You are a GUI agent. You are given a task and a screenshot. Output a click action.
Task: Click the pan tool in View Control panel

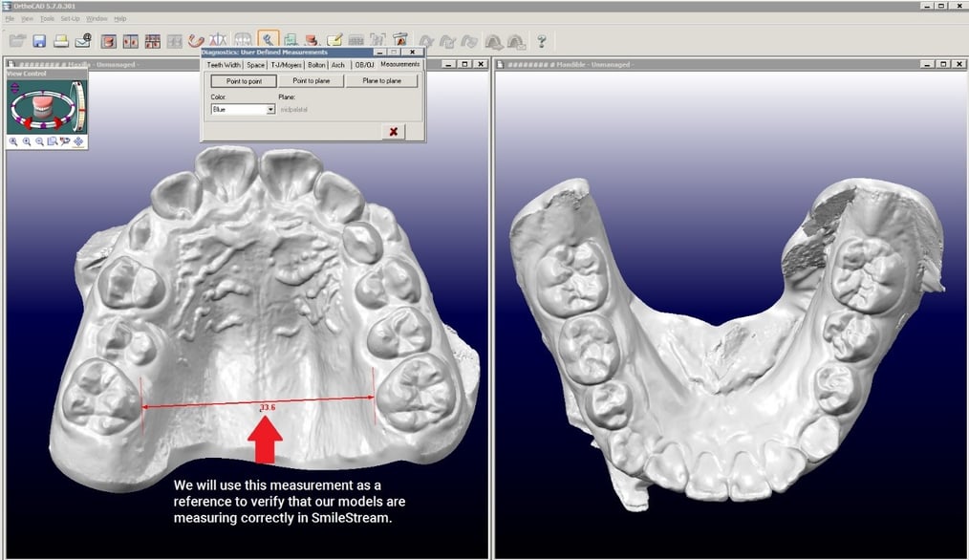[x=78, y=140]
